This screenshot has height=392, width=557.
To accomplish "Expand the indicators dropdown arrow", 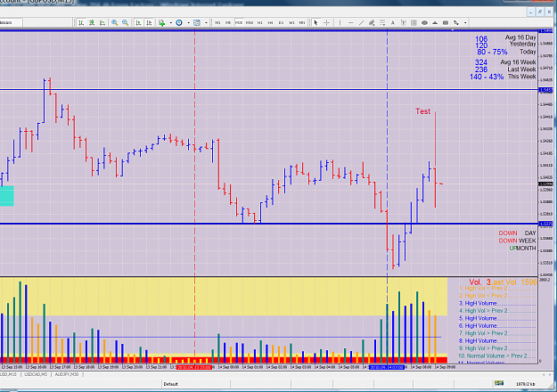I will (x=171, y=23).
